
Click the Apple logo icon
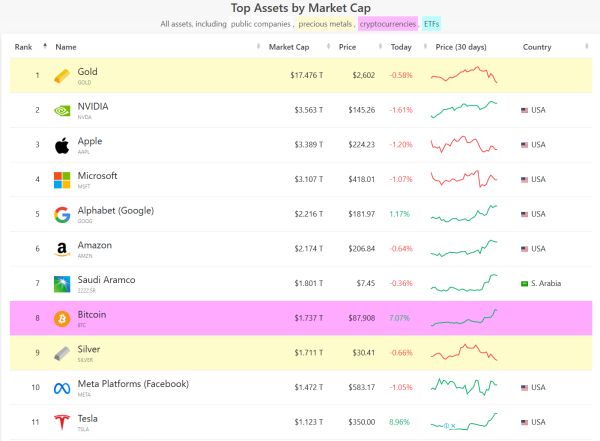pos(62,145)
